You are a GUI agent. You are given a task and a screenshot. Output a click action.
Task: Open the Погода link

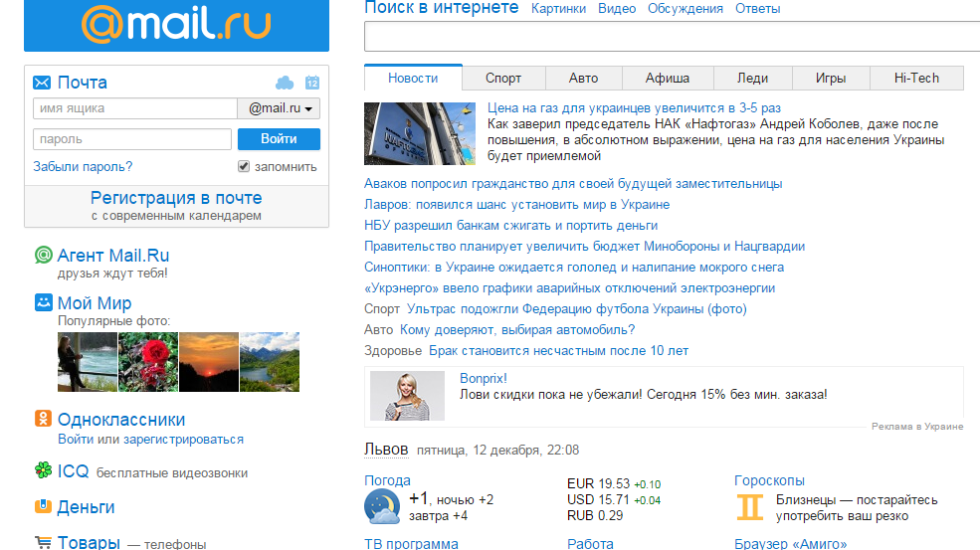pos(387,480)
